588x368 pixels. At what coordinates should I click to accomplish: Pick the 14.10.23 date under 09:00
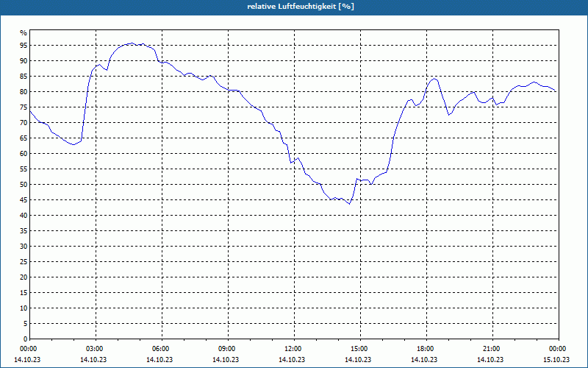[x=226, y=360]
